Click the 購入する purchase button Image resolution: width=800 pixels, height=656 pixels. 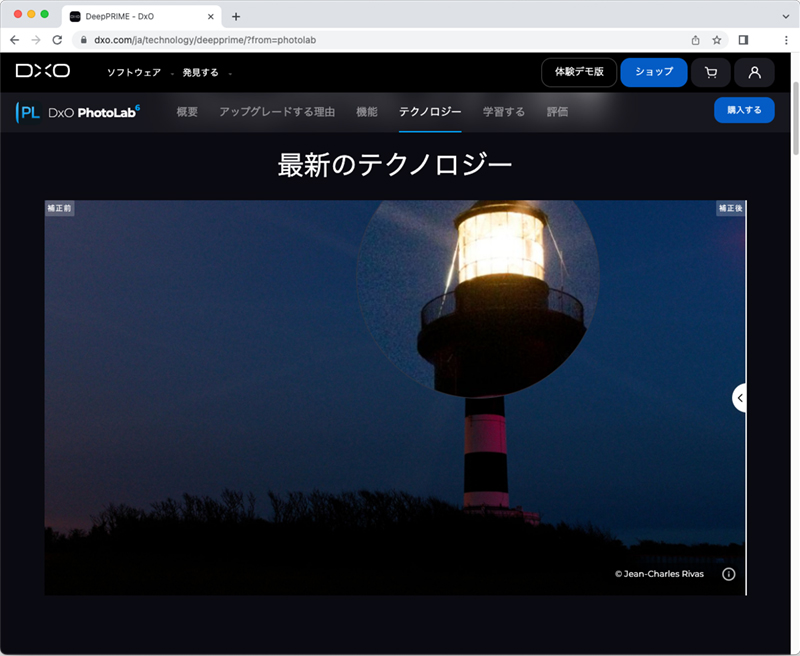(744, 111)
